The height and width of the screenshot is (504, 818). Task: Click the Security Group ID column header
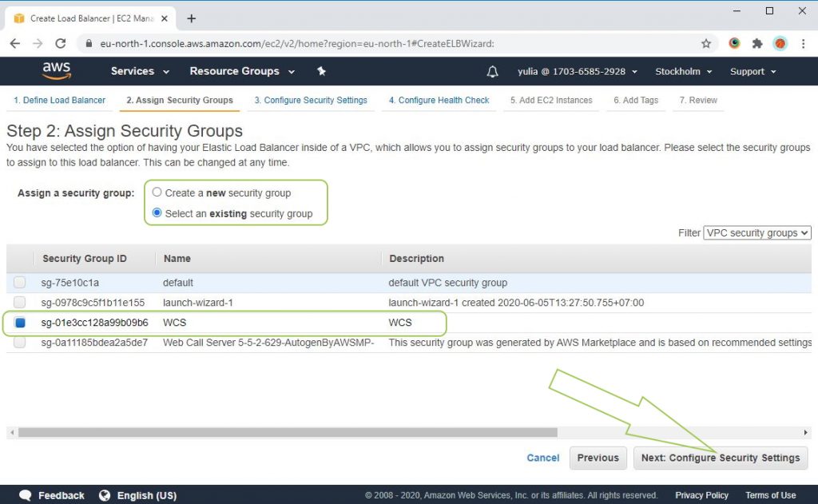(85, 258)
